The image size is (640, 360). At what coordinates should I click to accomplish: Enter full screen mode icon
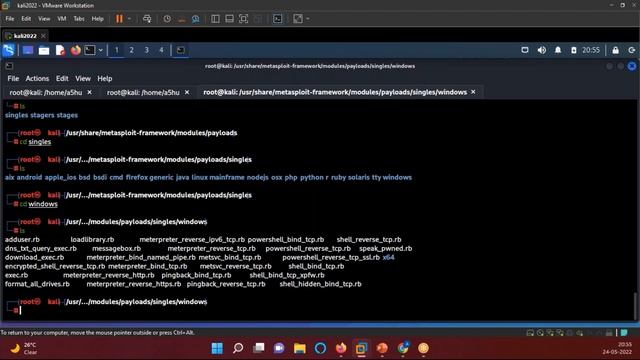point(244,19)
